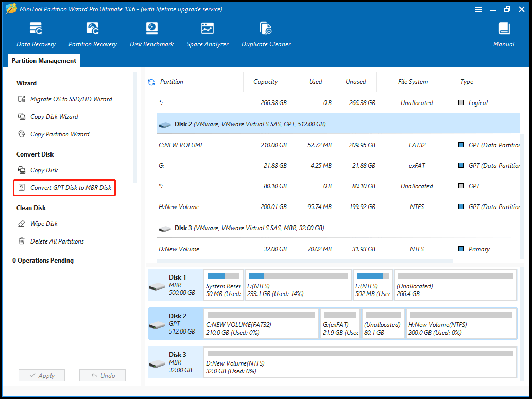532x399 pixels.
Task: Select D:New Volume(NTFS) block on Disk 3
Action: pyautogui.click(x=361, y=362)
